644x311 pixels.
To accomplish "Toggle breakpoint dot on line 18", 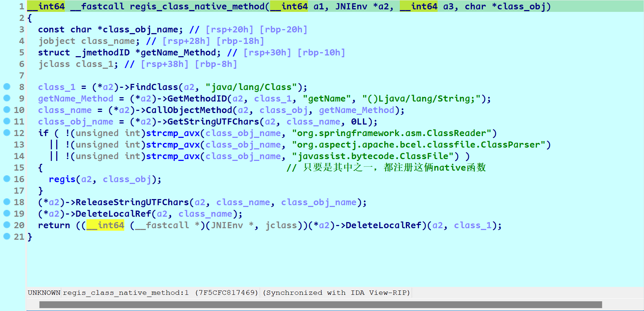I will (x=6, y=202).
